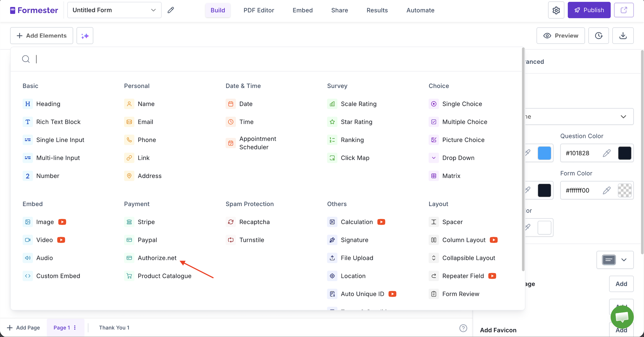
Task: Play the Auto Unique ID tutorial icon
Action: pos(392,294)
